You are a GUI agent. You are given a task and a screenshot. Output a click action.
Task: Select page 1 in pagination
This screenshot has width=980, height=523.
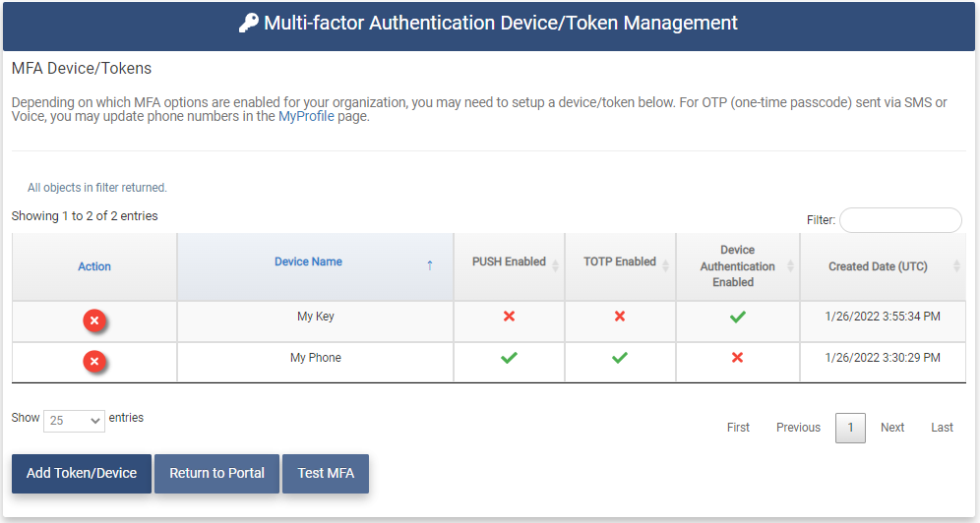(x=850, y=428)
